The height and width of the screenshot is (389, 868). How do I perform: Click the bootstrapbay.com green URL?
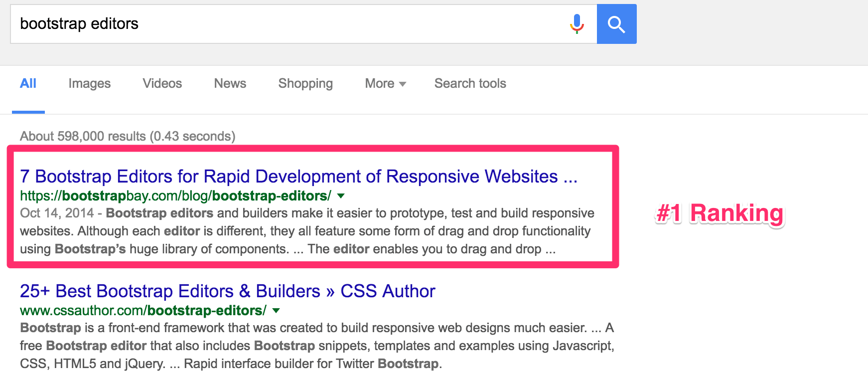point(175,196)
